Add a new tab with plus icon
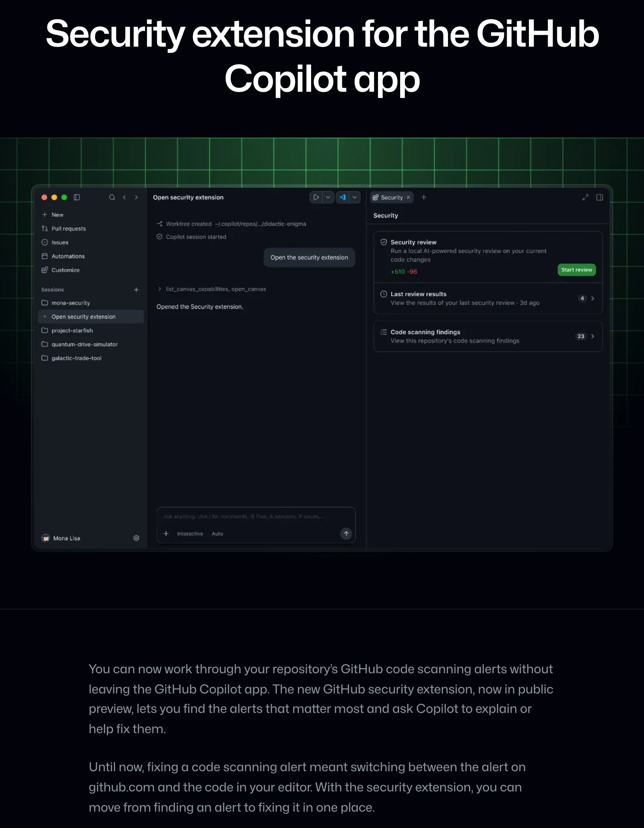The width and height of the screenshot is (644, 828). (x=424, y=197)
